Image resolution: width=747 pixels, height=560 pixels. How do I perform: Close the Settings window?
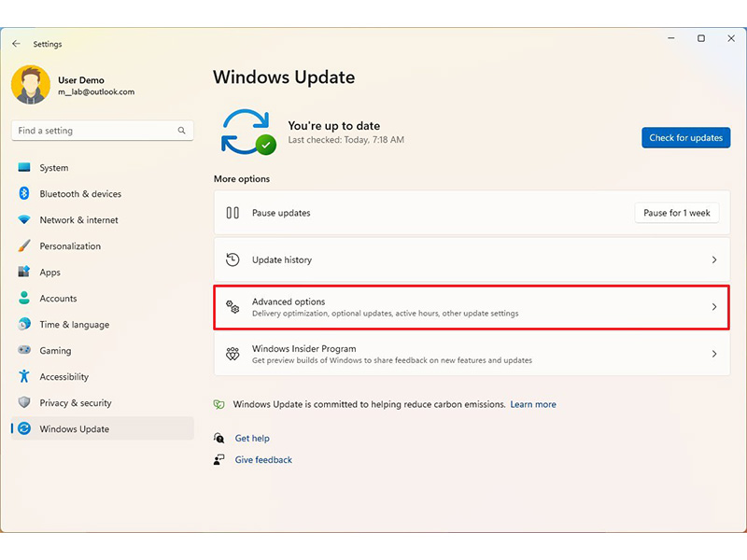pyautogui.click(x=731, y=38)
